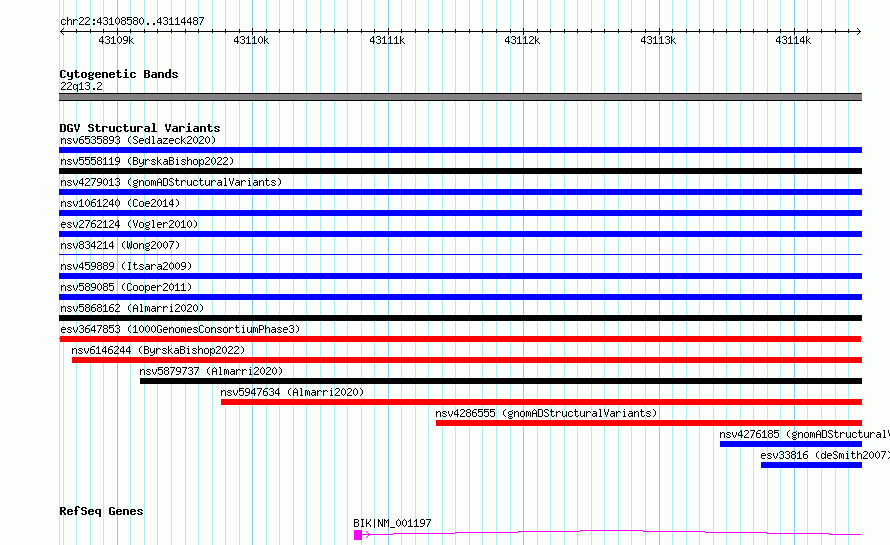Select the short blue bar under nsv4276185
Viewport: 890px width, 545px height.
click(791, 444)
